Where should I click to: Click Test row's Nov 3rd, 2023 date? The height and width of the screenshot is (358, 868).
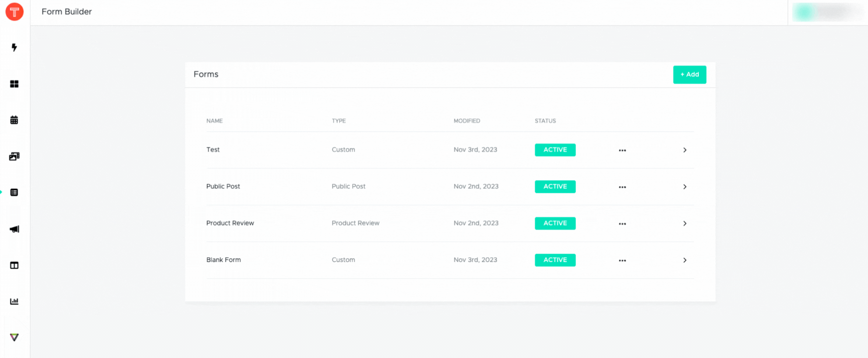pyautogui.click(x=475, y=149)
